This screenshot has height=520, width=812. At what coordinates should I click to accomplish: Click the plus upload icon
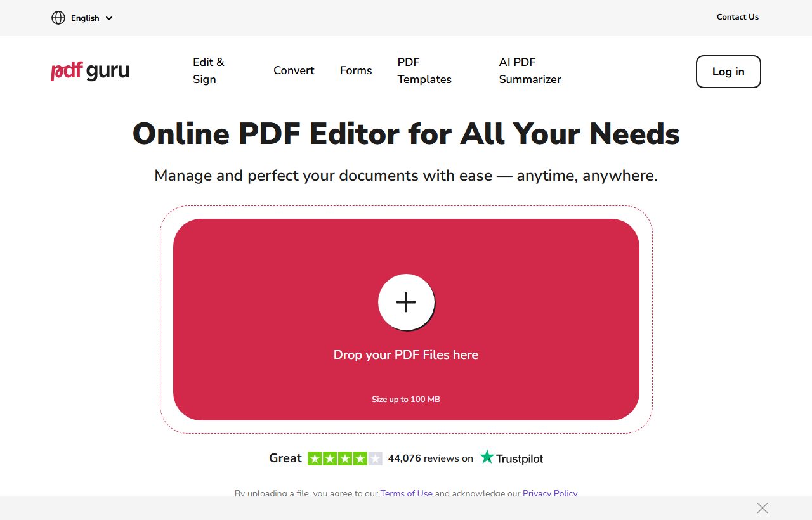pos(406,302)
